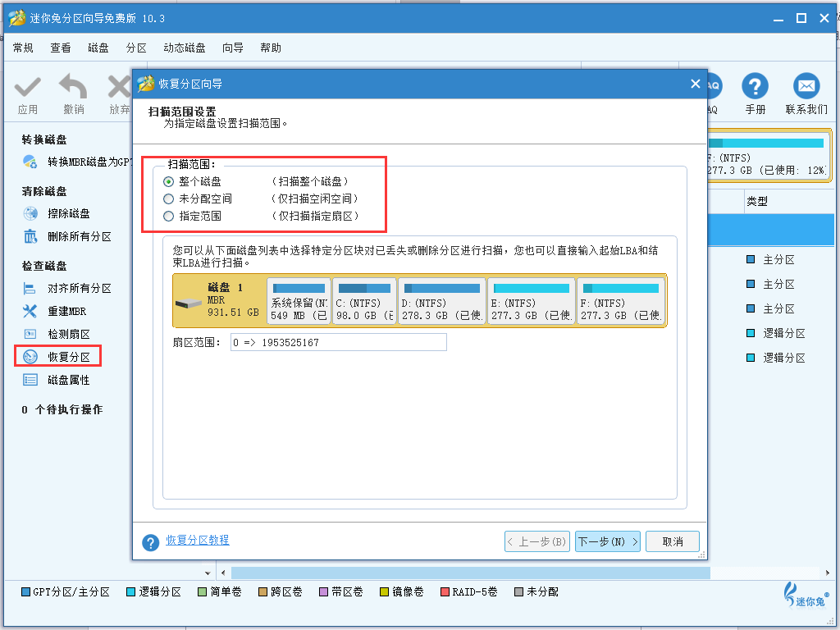Open the 联系我们 (Contact us) mail icon

pos(806,86)
